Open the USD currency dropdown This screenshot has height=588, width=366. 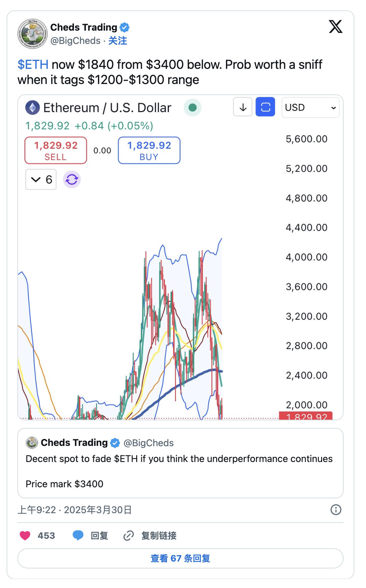pyautogui.click(x=310, y=108)
